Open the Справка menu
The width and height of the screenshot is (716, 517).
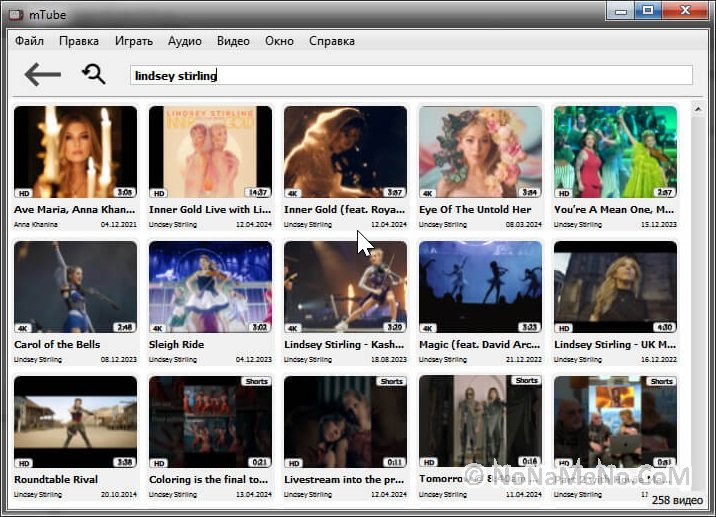[x=332, y=41]
